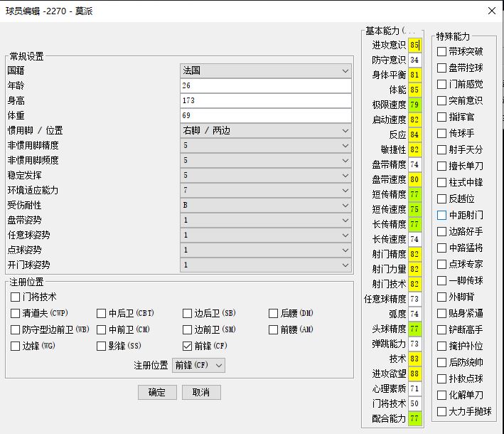The height and width of the screenshot is (434, 504).
Task: Expand the 受伤耐性 dropdown
Action: coord(265,206)
